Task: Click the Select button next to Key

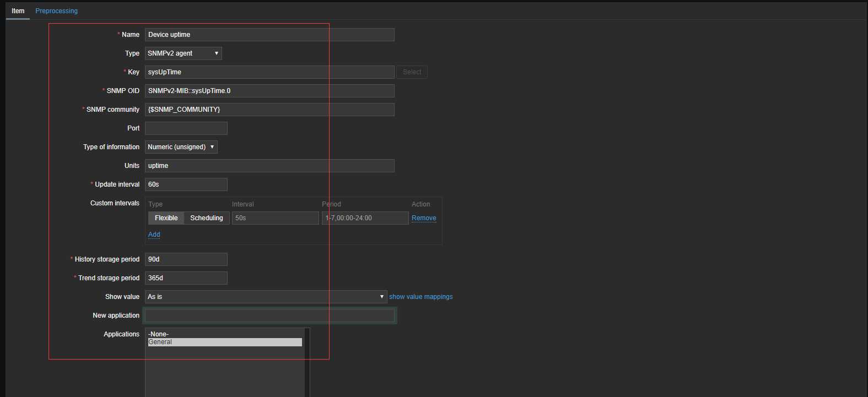Action: [412, 72]
